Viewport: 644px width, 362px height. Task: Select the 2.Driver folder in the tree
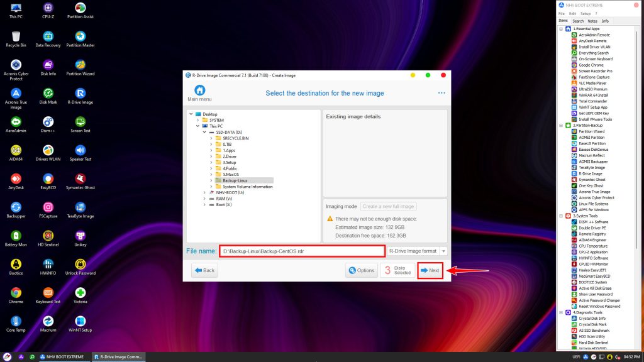click(230, 156)
